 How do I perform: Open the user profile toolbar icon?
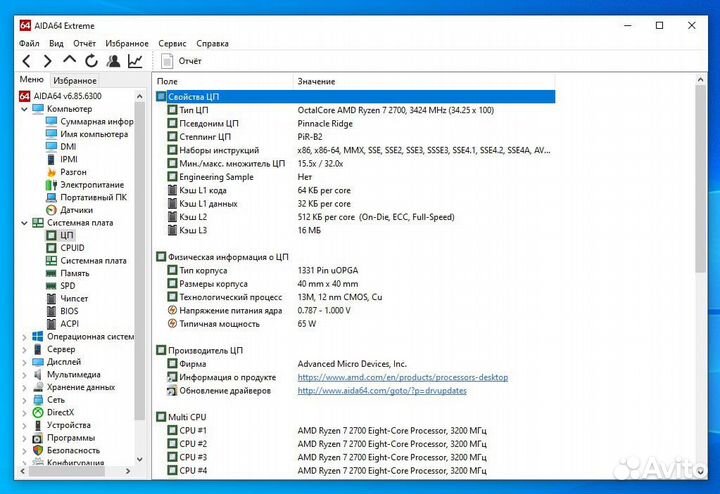click(x=113, y=61)
